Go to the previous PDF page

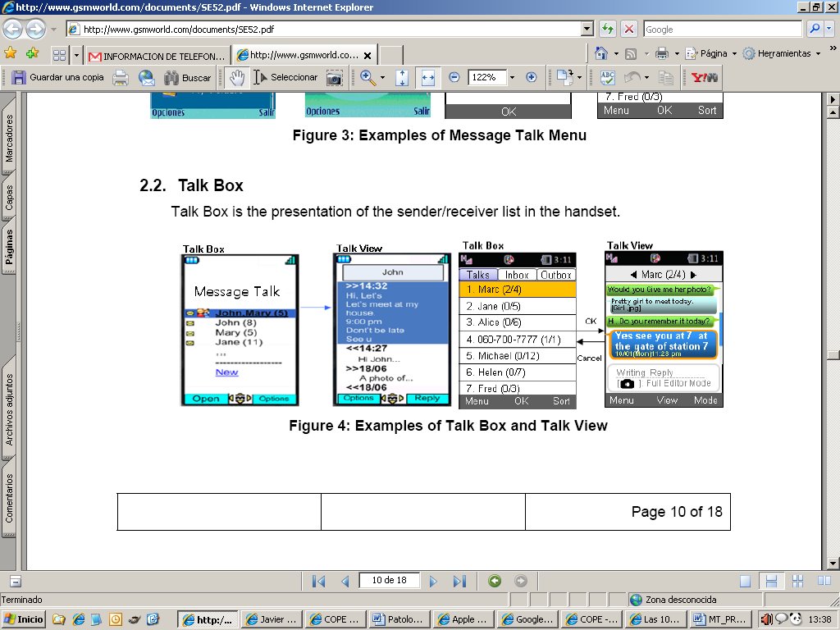tap(345, 581)
